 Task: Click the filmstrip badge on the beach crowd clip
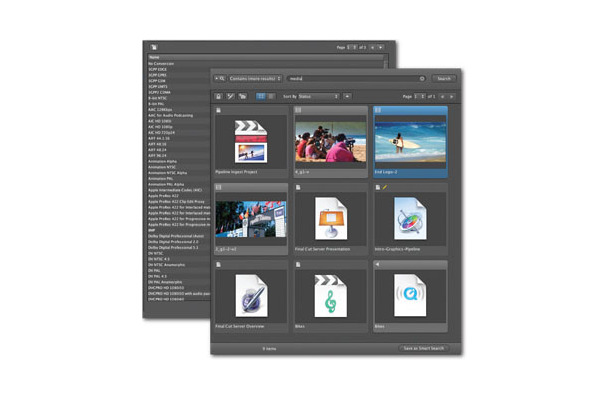coord(298,110)
